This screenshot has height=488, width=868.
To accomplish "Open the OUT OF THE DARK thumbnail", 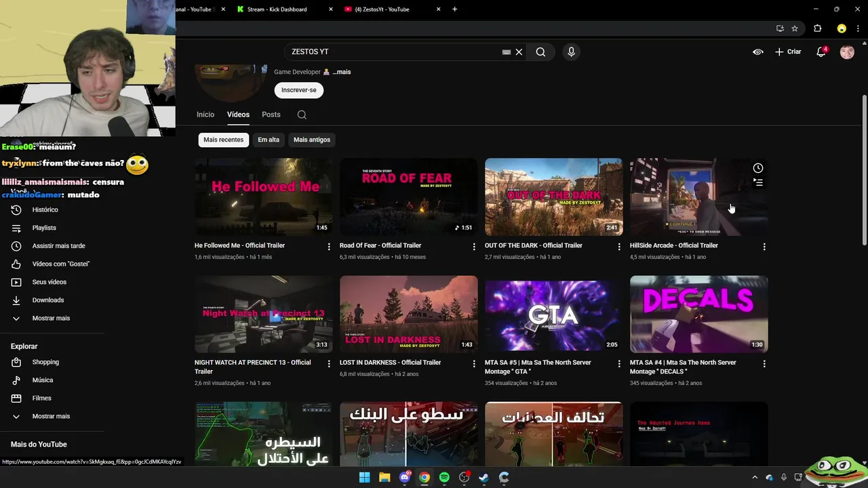I will pyautogui.click(x=554, y=197).
